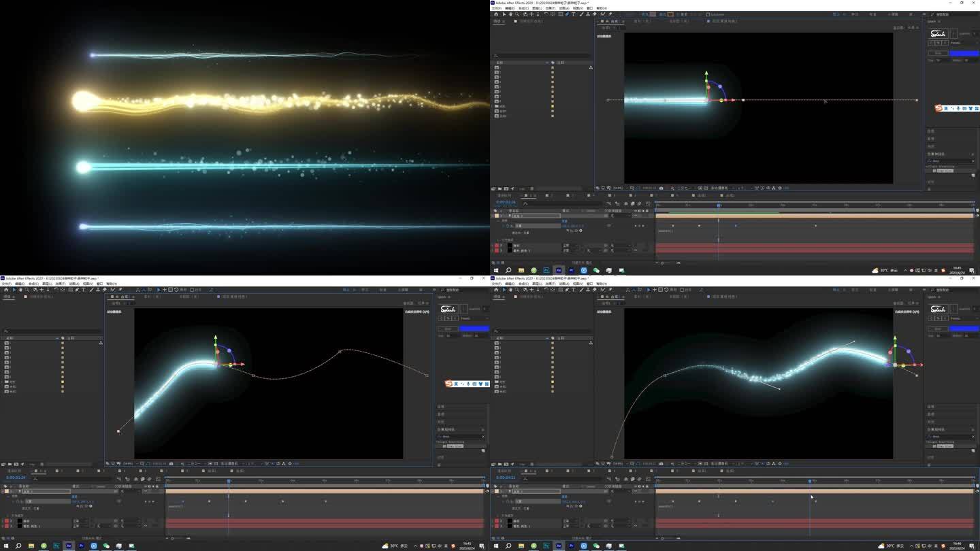980x551 pixels.
Task: Click timeline zoom slider in top-right window
Action: [x=662, y=263]
